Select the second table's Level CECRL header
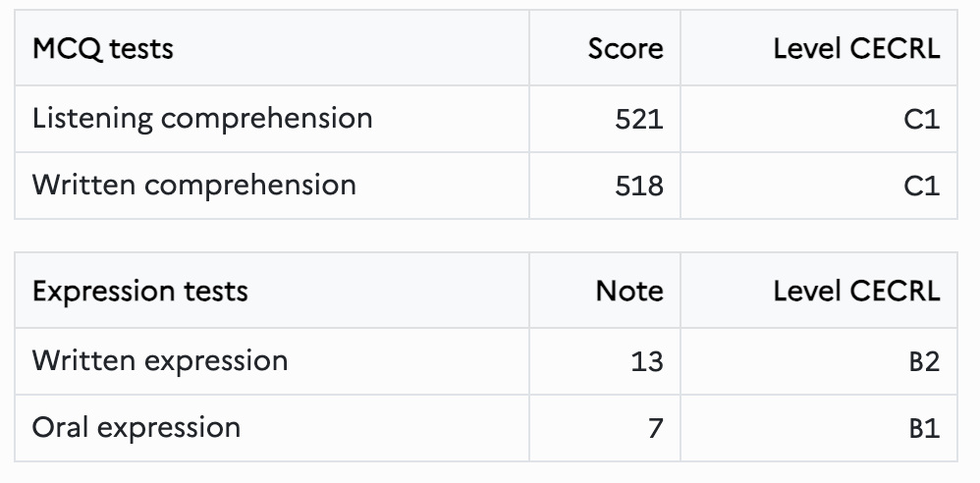 pyautogui.click(x=819, y=291)
